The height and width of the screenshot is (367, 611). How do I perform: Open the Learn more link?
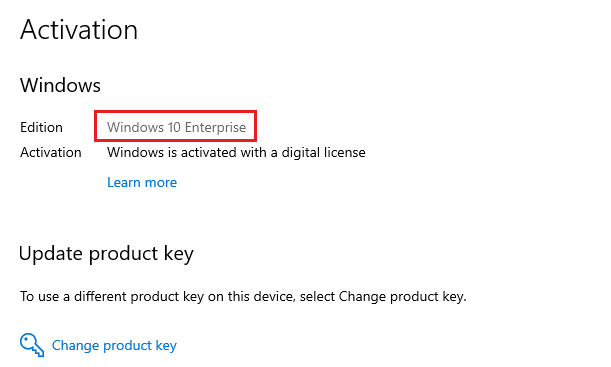coord(142,182)
